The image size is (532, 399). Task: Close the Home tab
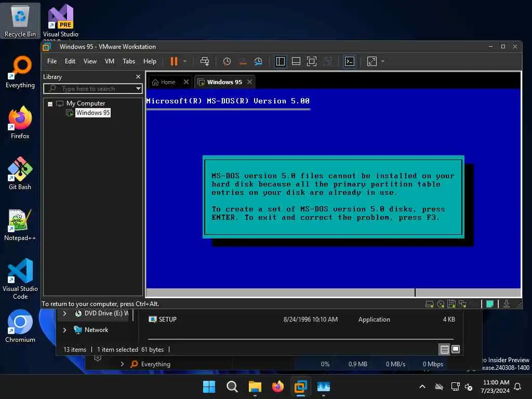(186, 82)
